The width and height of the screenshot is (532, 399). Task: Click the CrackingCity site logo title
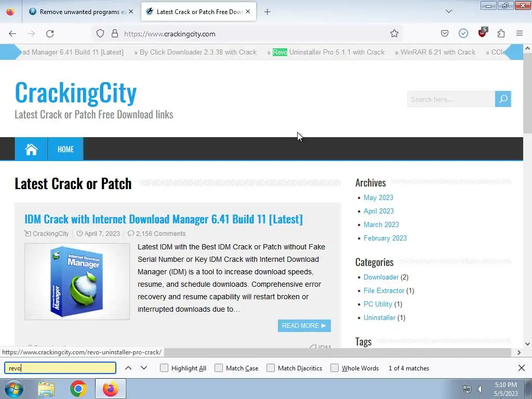coord(76,92)
